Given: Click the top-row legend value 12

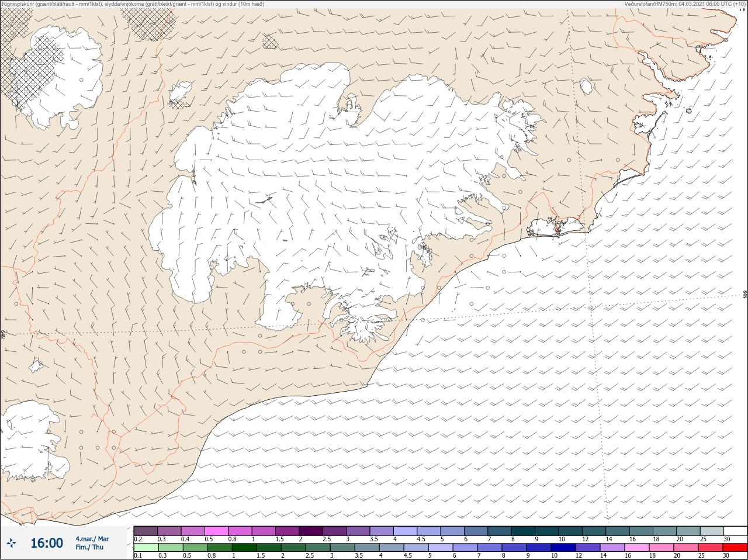Looking at the screenshot, I should 585,539.
